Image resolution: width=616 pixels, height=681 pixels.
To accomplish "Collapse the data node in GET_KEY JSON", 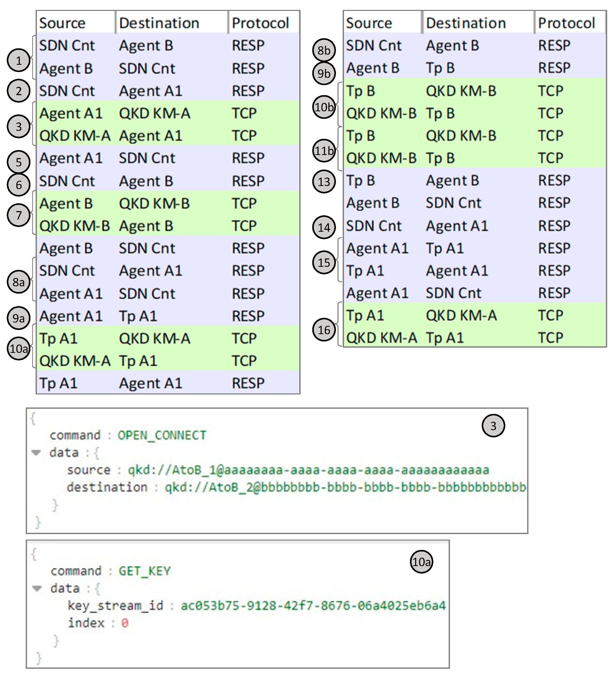I will point(37,588).
